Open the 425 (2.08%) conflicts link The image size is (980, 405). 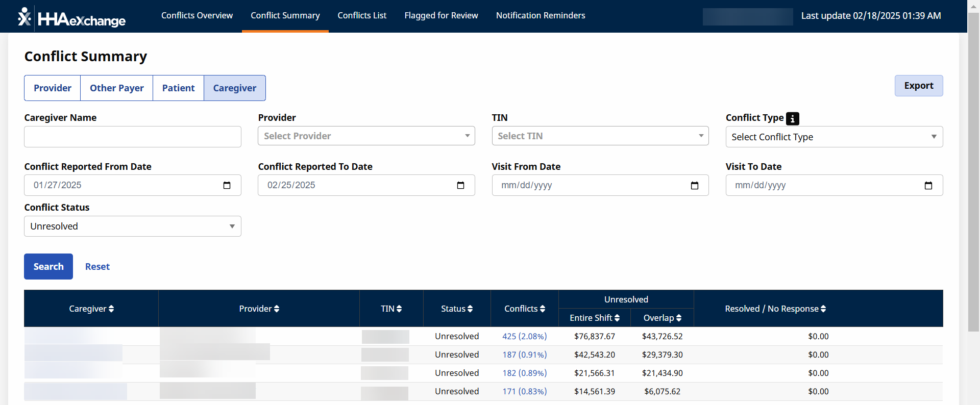point(524,336)
